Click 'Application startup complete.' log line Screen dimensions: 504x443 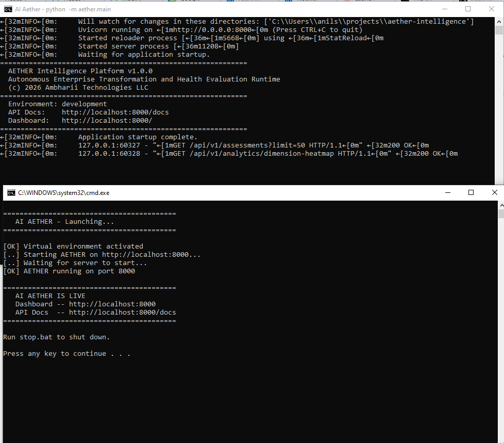[98, 137]
